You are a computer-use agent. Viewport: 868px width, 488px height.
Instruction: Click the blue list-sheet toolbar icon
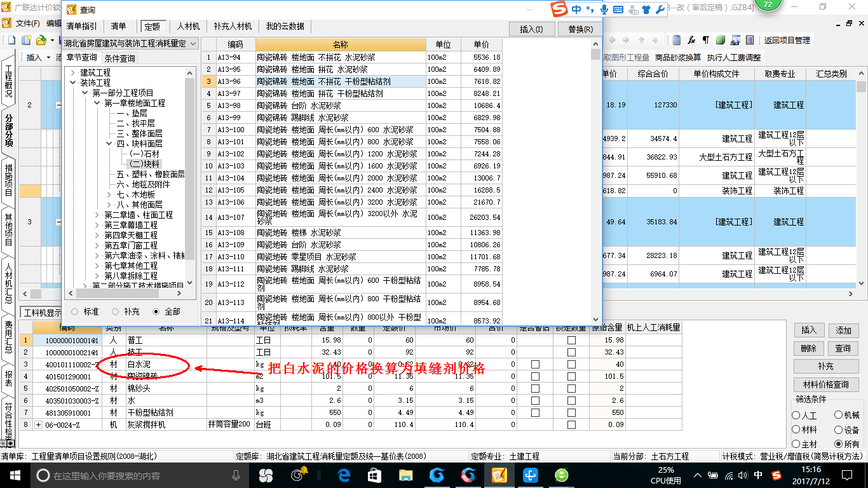pyautogui.click(x=750, y=40)
